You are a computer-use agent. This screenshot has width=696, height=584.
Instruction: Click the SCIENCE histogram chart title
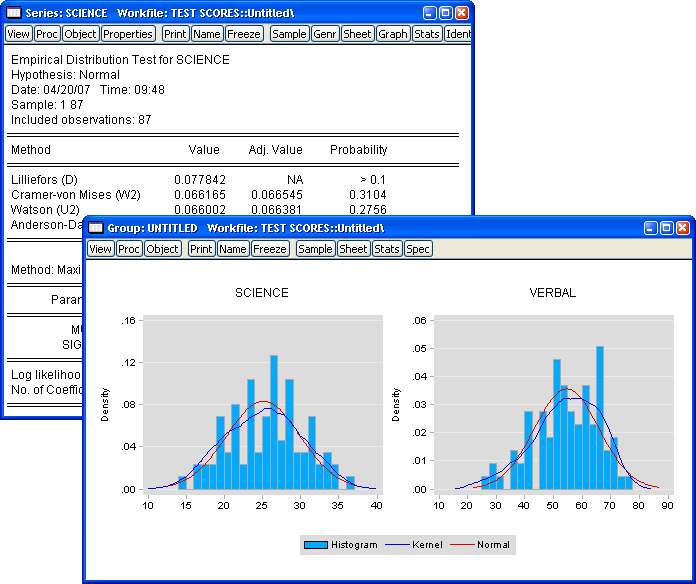(x=261, y=293)
